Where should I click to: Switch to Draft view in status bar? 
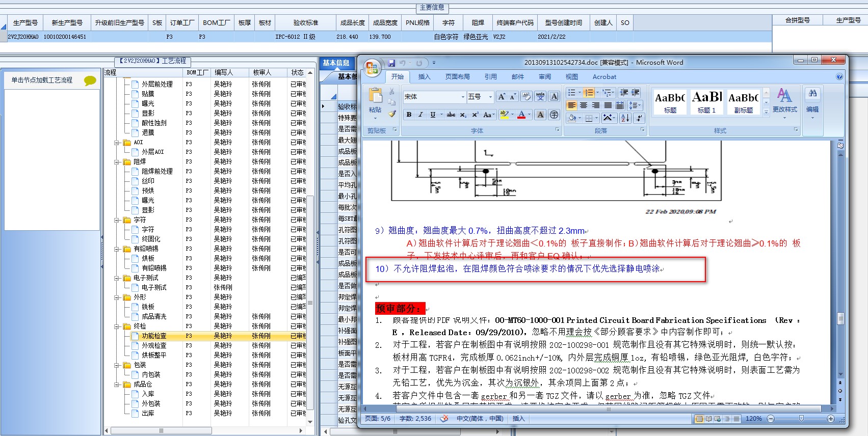coord(736,419)
